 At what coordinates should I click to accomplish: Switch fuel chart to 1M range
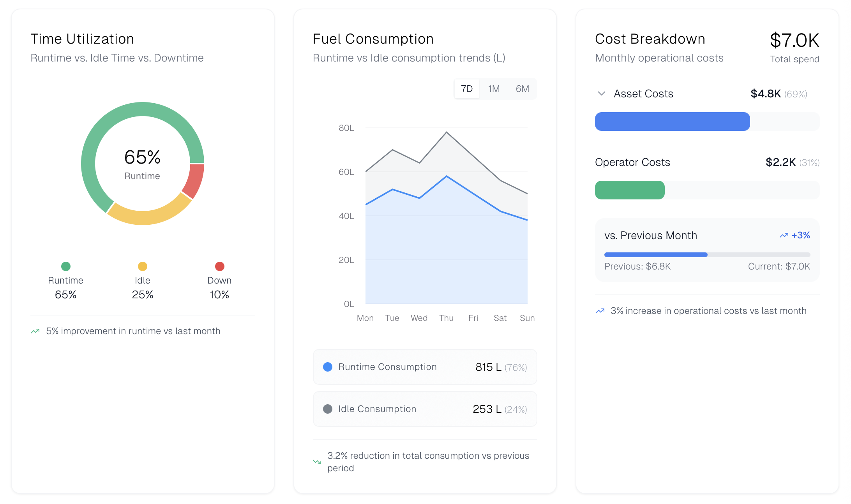tap(494, 89)
